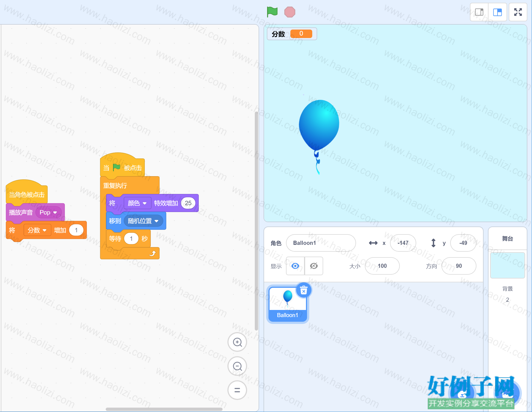Switch to small stage layout
This screenshot has height=412, width=532.
pos(479,12)
